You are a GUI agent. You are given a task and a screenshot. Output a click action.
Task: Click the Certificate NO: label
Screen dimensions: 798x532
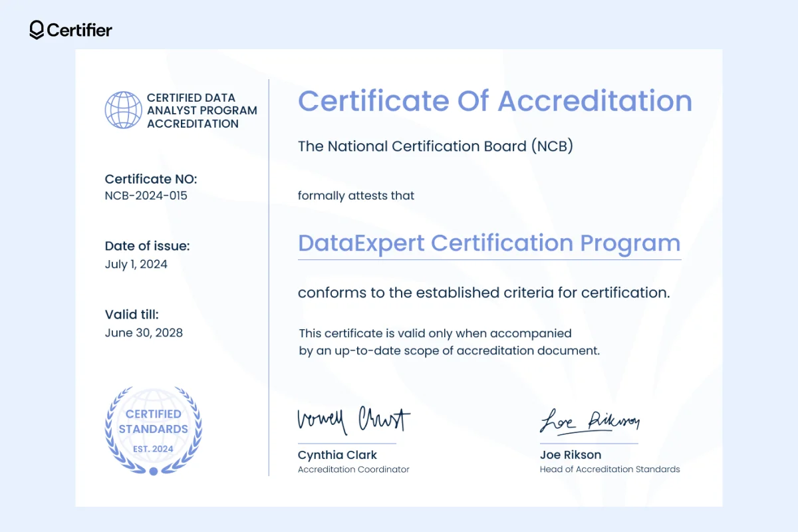tap(151, 179)
